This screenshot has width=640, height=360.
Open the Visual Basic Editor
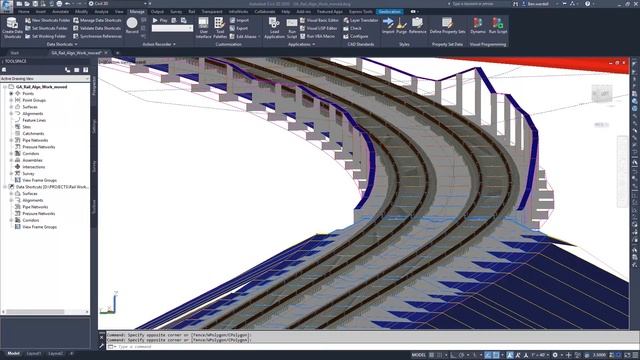click(319, 20)
